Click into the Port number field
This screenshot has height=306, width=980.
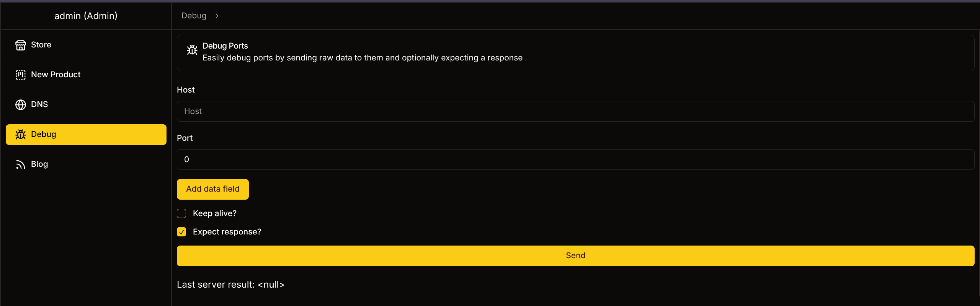point(575,160)
